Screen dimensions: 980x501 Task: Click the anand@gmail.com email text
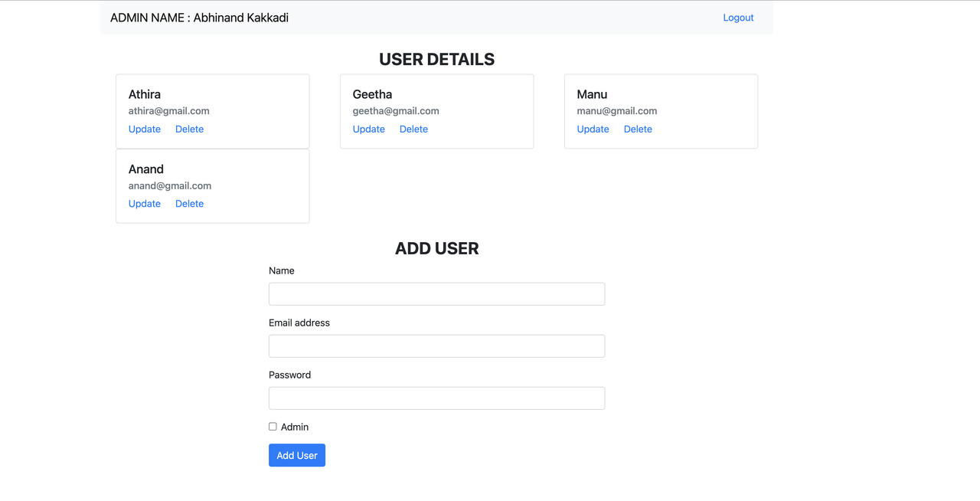pos(170,185)
